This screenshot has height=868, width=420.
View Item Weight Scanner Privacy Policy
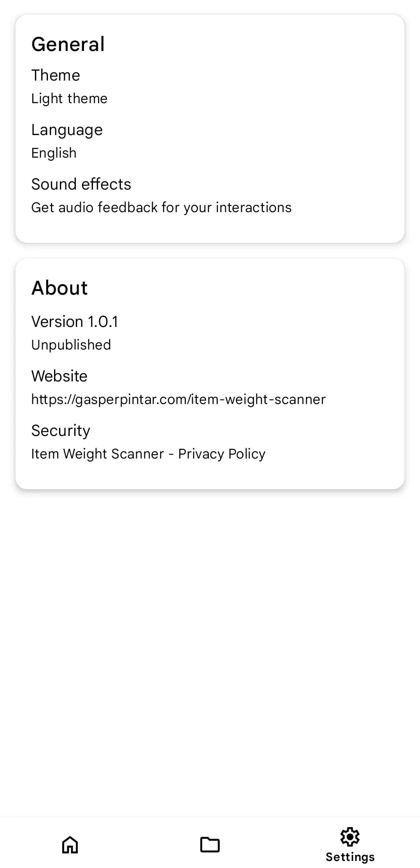pyautogui.click(x=148, y=453)
